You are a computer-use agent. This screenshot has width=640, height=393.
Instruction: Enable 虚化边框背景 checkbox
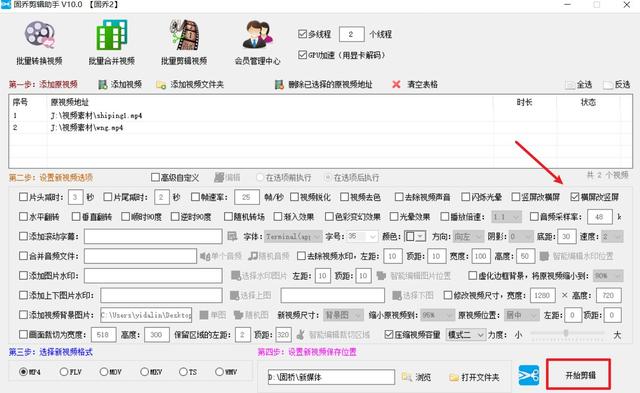472,276
